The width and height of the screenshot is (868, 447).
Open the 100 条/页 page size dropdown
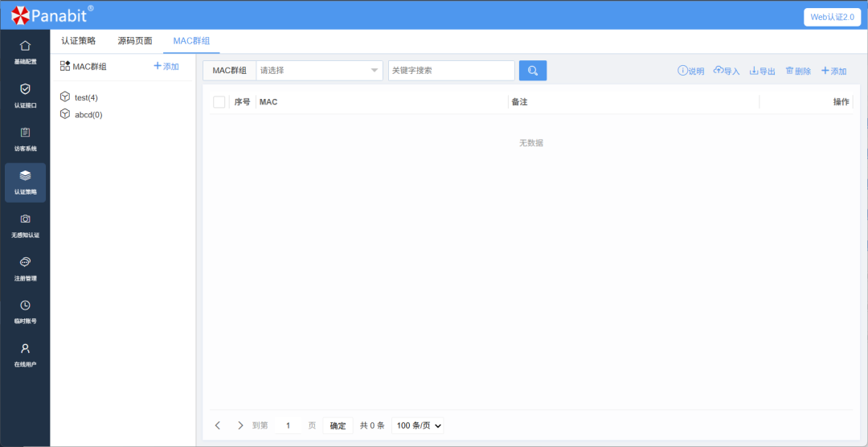418,425
